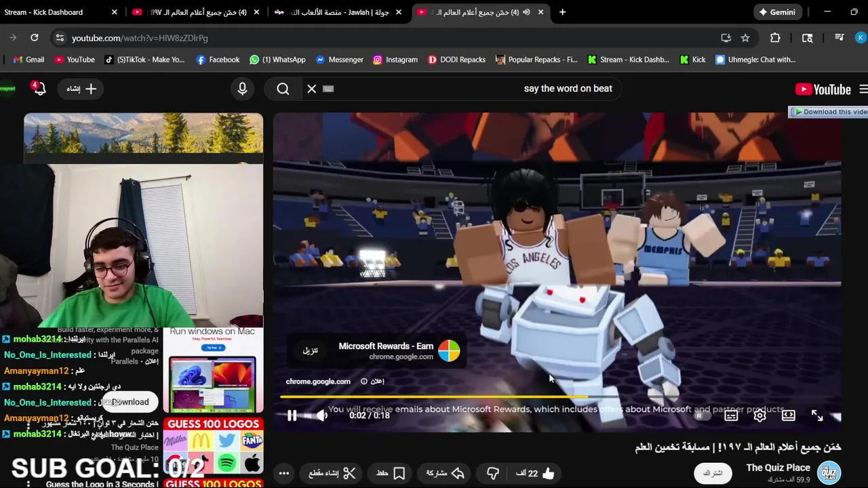Go to YouTube home via logo

click(823, 89)
